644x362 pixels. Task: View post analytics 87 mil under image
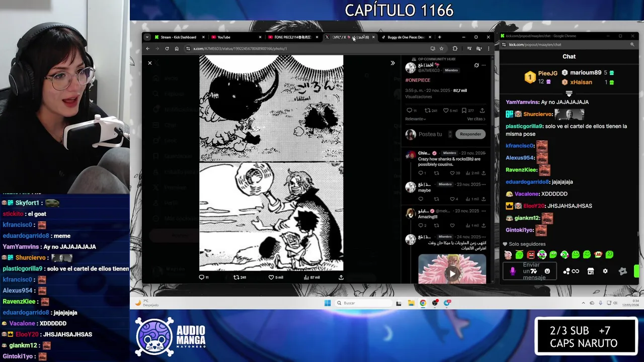click(311, 277)
